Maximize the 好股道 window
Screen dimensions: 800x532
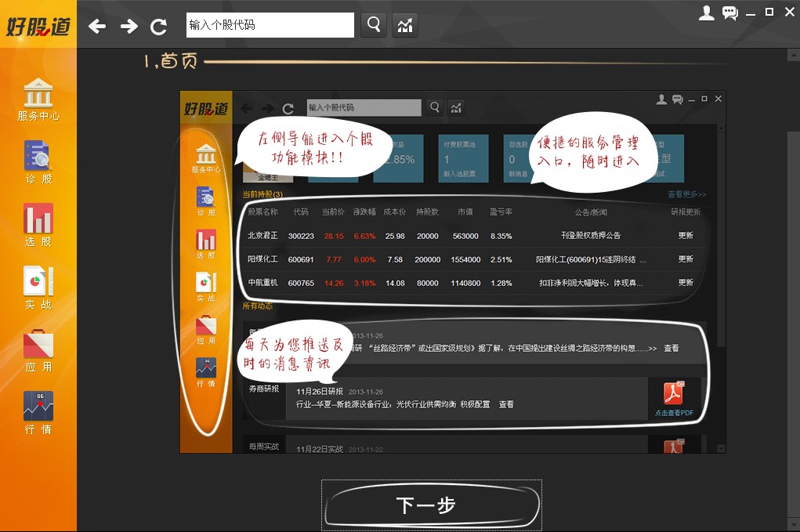point(769,12)
